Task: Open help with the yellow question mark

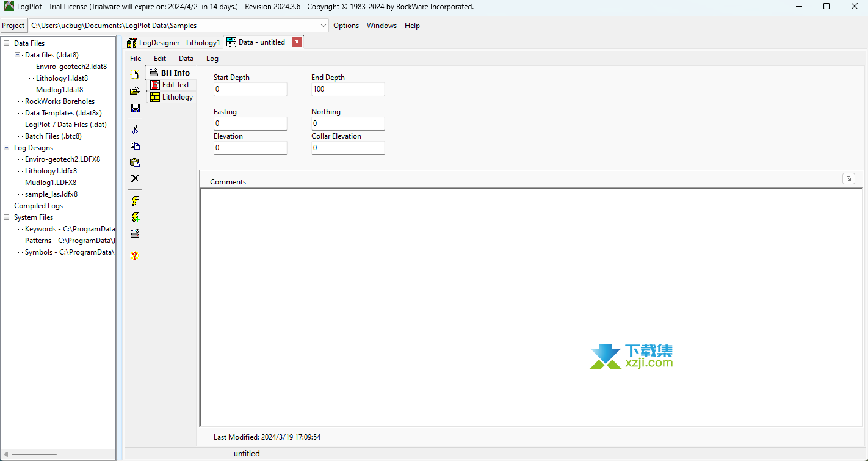Action: click(135, 256)
